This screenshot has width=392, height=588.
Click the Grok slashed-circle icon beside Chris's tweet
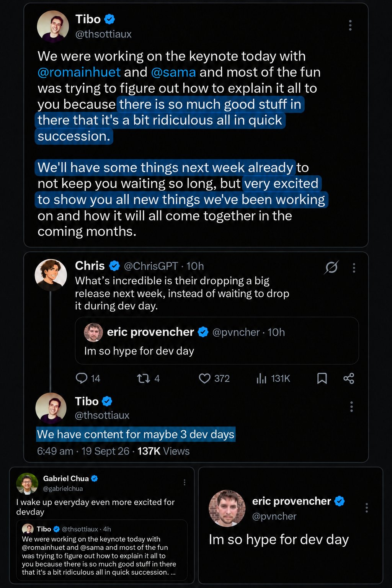332,267
